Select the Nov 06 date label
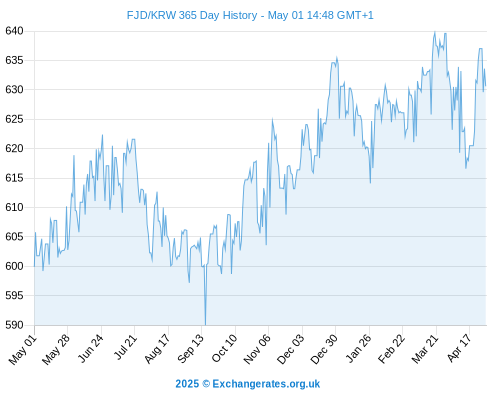 point(257,349)
